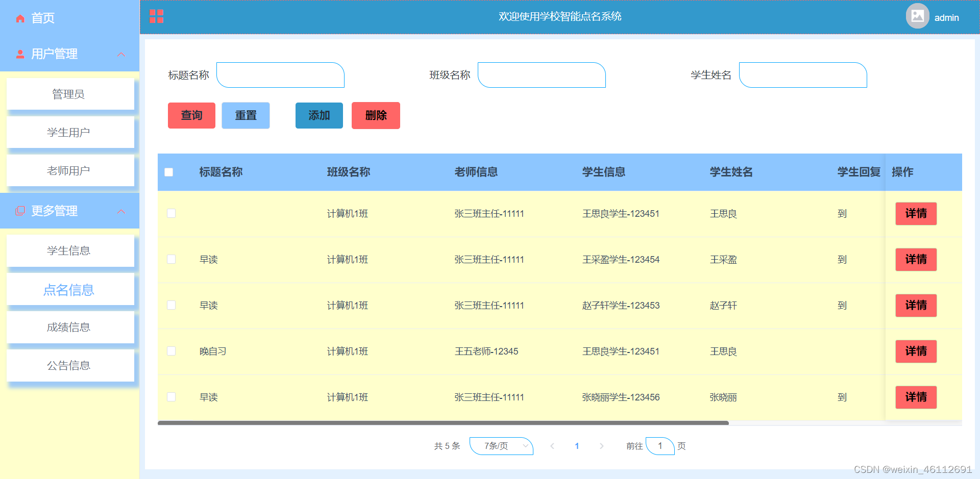
Task: View 详情 for the first 王思良 row
Action: (916, 213)
